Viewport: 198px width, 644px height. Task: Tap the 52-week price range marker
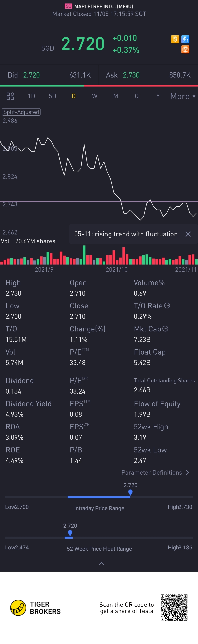[x=70, y=533]
